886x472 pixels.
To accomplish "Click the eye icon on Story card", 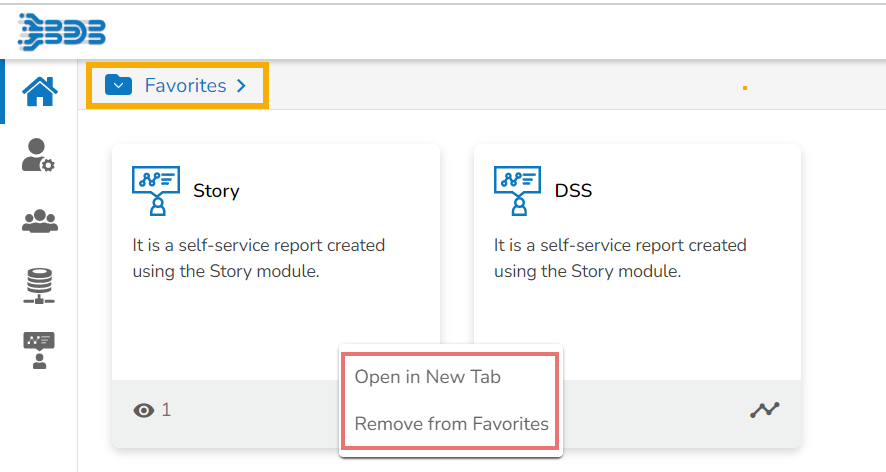I will coord(144,410).
